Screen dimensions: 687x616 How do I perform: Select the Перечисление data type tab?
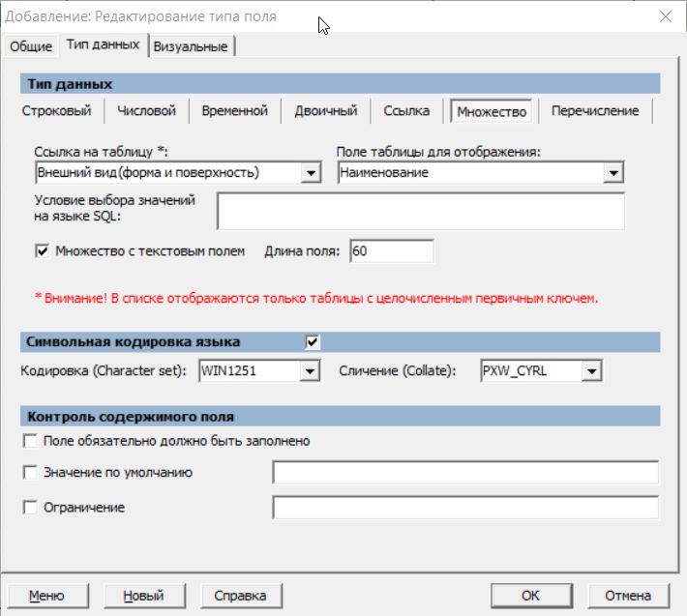(595, 111)
